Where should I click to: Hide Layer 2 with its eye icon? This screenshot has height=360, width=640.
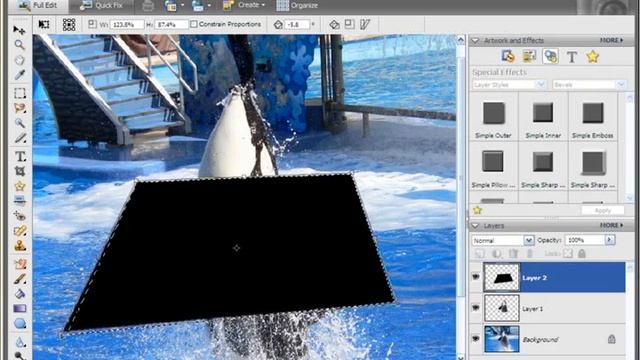(476, 277)
